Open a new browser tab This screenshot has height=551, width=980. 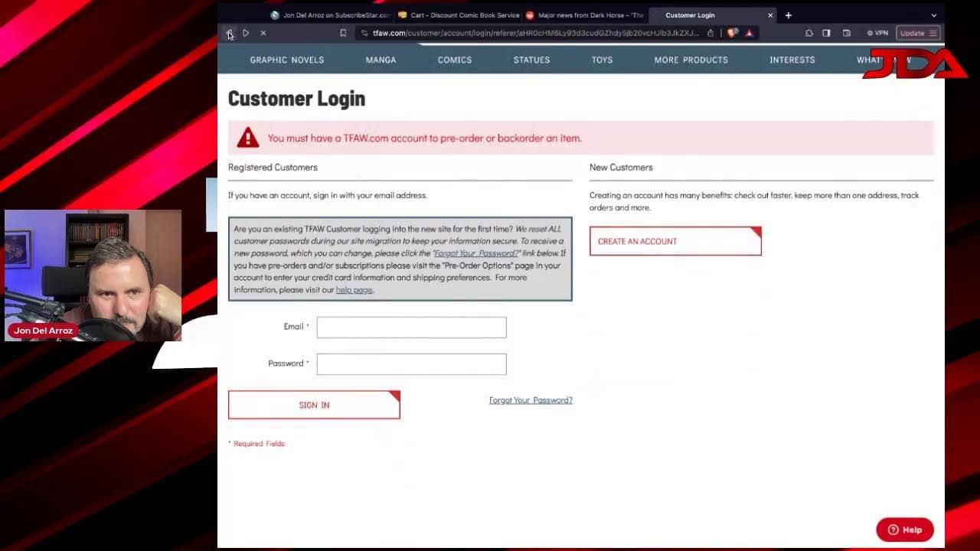[789, 15]
